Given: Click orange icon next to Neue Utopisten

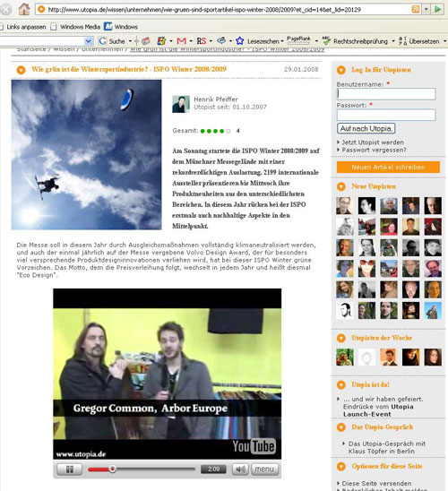Looking at the screenshot, I should (341, 187).
